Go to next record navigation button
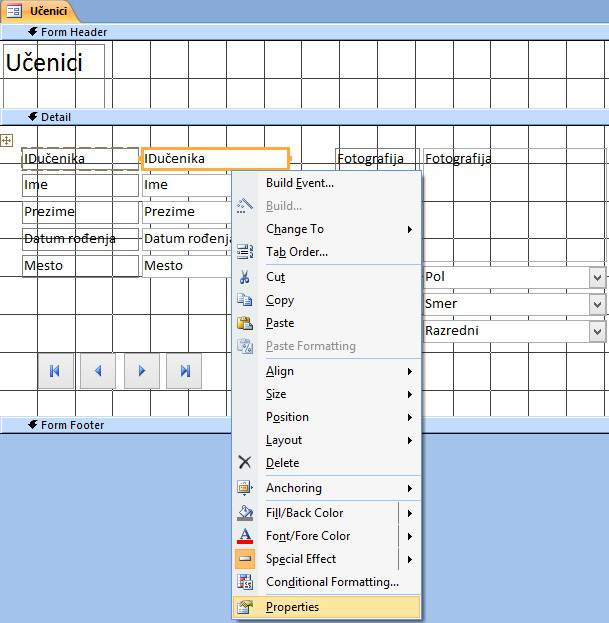The width and height of the screenshot is (609, 623). [x=142, y=371]
